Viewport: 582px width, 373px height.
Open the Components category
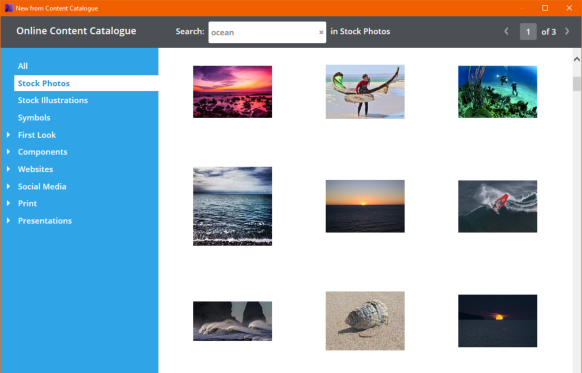pos(42,152)
